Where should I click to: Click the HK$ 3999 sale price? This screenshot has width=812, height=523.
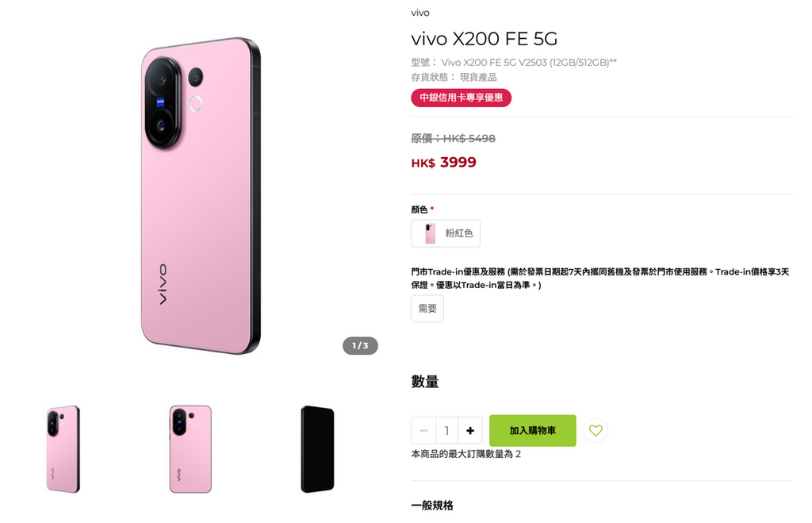444,162
